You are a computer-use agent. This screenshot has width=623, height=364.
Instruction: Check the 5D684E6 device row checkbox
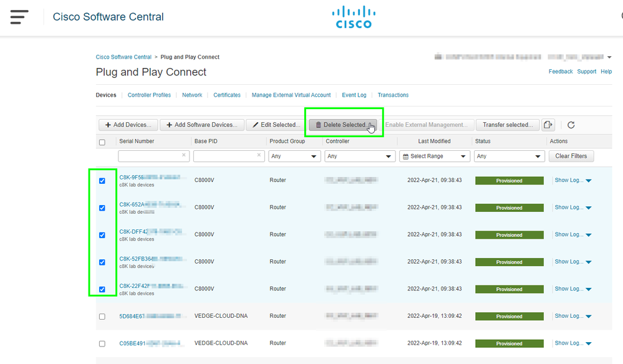[x=102, y=317]
